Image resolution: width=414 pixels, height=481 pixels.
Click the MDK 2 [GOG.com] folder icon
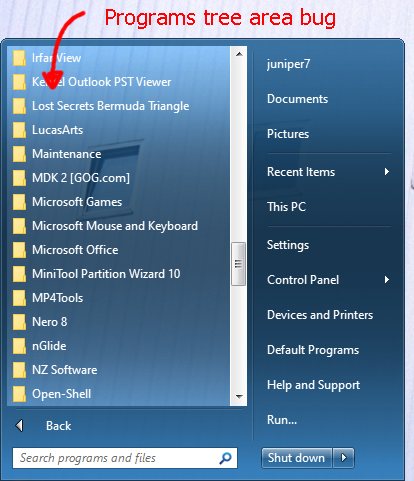[x=19, y=178]
